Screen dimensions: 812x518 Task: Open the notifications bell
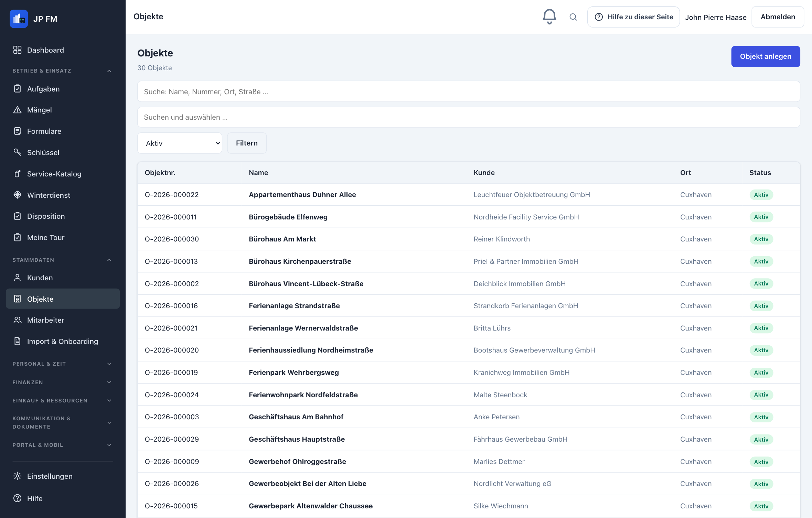click(x=549, y=17)
